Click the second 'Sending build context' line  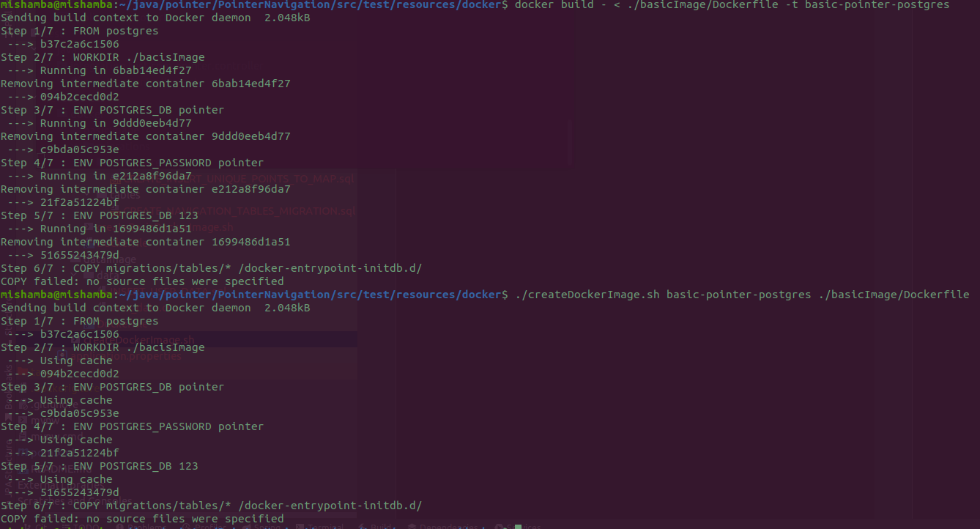(x=155, y=308)
